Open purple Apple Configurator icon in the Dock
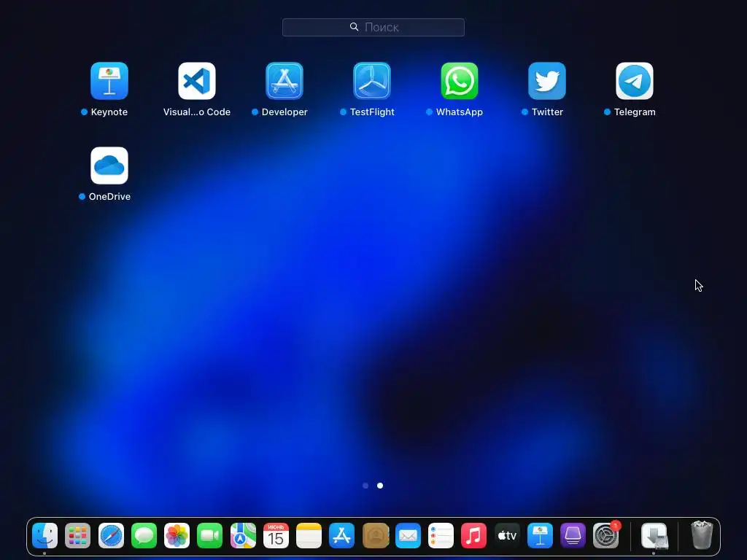Viewport: 747px width, 560px height. tap(573, 536)
